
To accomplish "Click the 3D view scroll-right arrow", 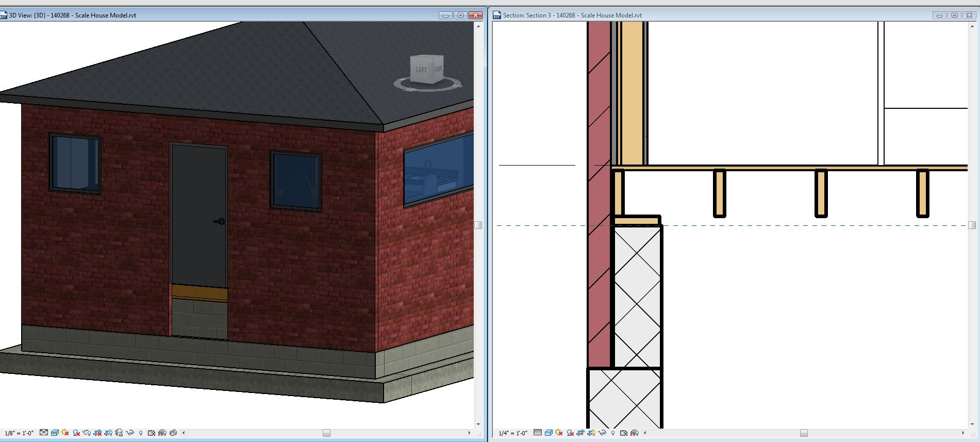I will 469,433.
